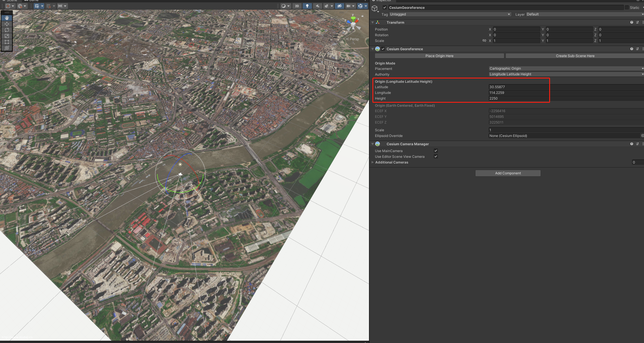Open Transform component help icon
Image resolution: width=644 pixels, height=343 pixels.
632,22
